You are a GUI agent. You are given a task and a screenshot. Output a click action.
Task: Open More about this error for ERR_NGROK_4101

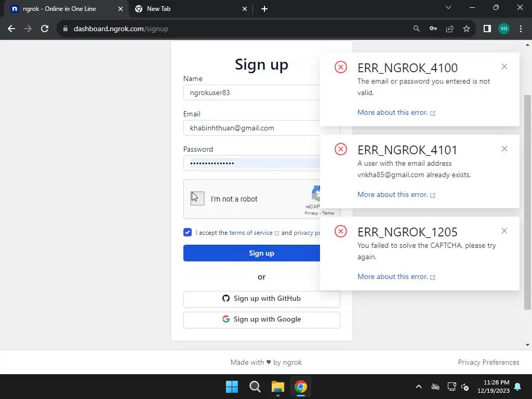pyautogui.click(x=396, y=194)
